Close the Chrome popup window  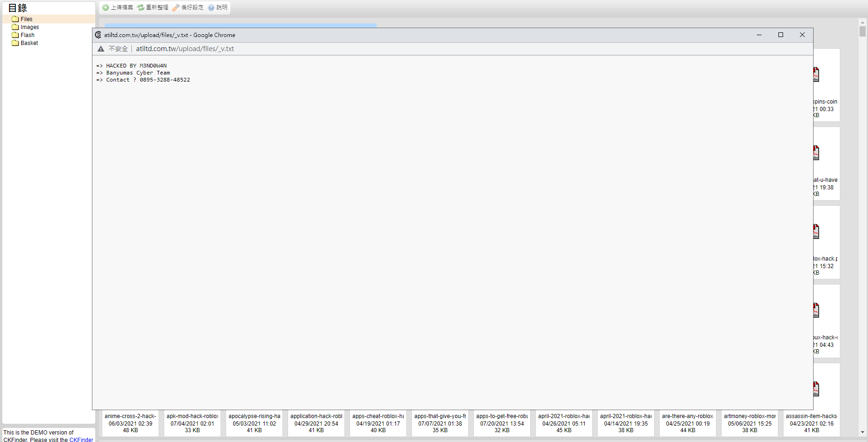click(802, 35)
